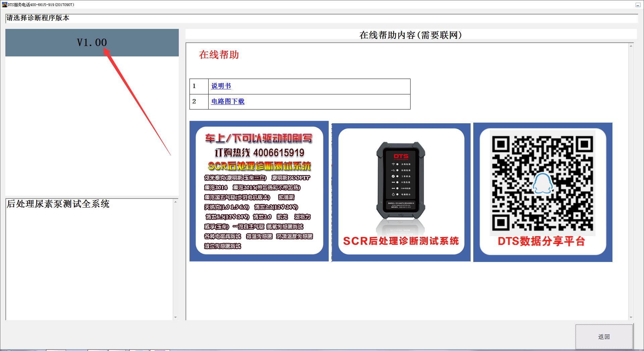Screen dimensions: 644x351
Task: Click the DTS app icon in title bar
Action: tap(4, 5)
